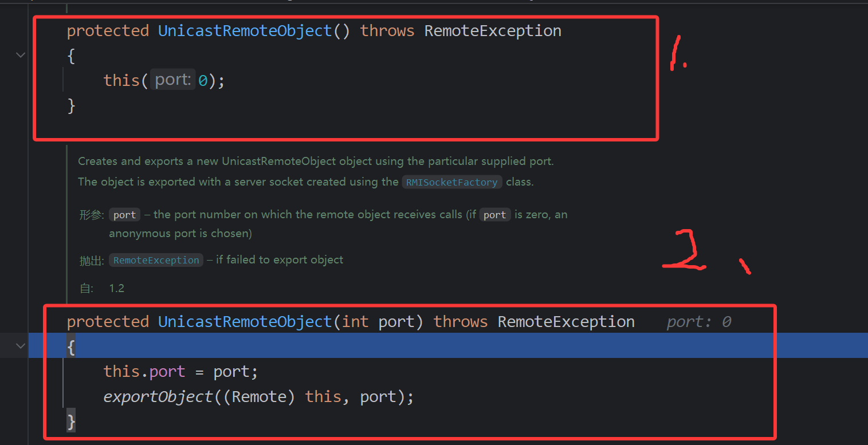Click UnicastRemoteObject name in the int port constructor
The width and height of the screenshot is (868, 445).
tap(245, 322)
